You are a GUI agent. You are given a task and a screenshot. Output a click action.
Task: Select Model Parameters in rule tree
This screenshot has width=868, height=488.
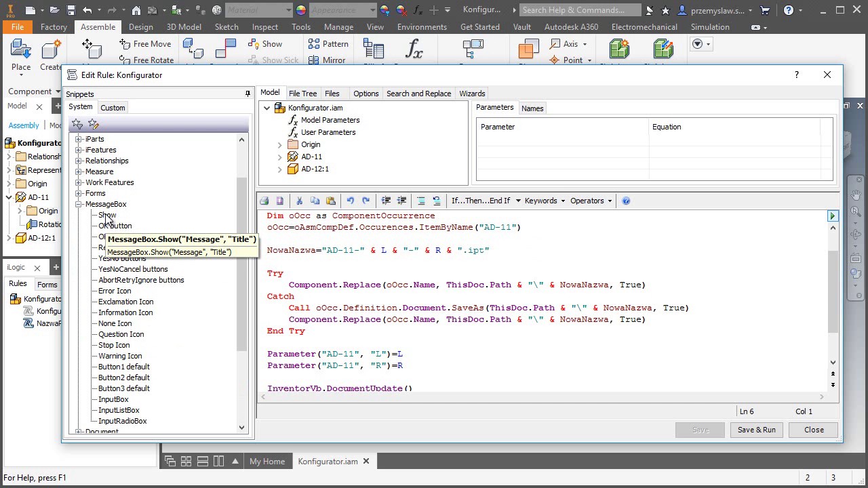(330, 120)
